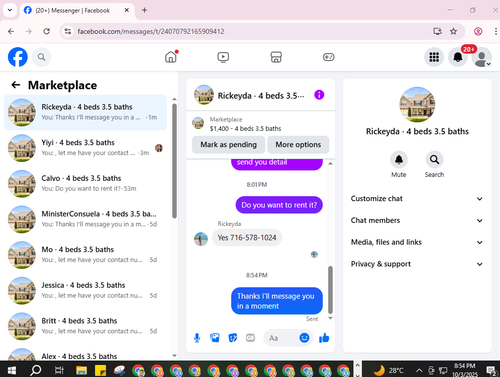Expand Privacy & support section
Screen dimensions: 500x377
[417, 264]
